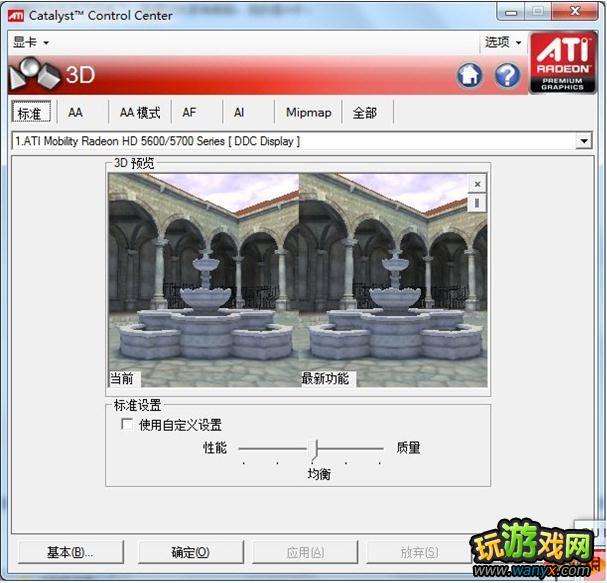This screenshot has height=583, width=607.
Task: Open the 全部 tab
Action: click(x=364, y=113)
